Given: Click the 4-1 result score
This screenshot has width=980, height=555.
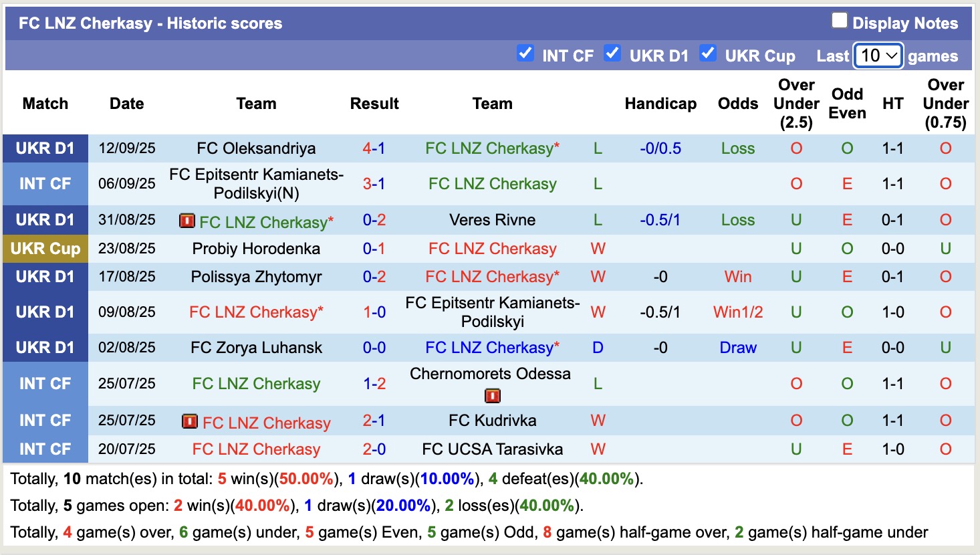Looking at the screenshot, I should [x=374, y=148].
